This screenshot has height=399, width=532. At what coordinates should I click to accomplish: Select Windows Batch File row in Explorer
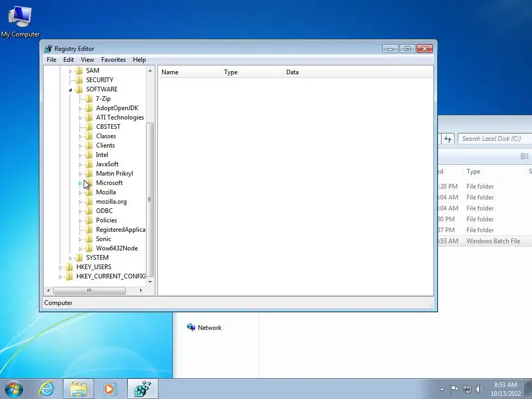click(x=485, y=241)
